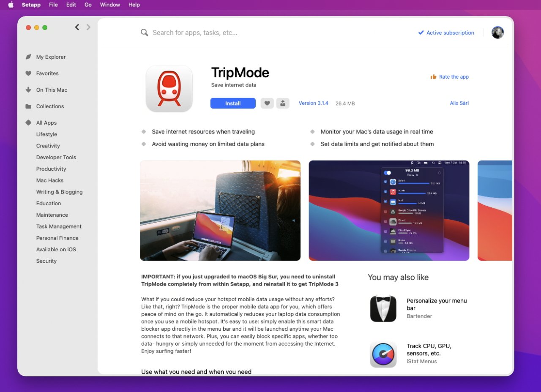Open the Help menu

click(x=134, y=5)
